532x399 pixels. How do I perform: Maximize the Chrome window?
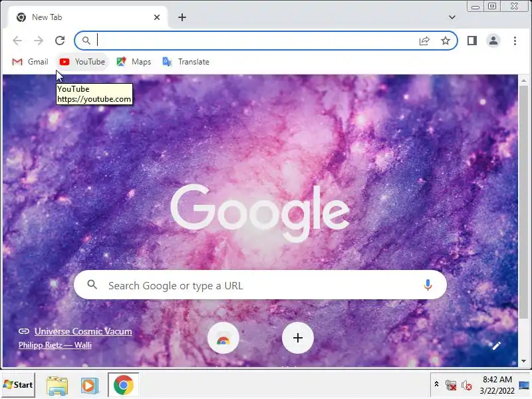pos(492,6)
